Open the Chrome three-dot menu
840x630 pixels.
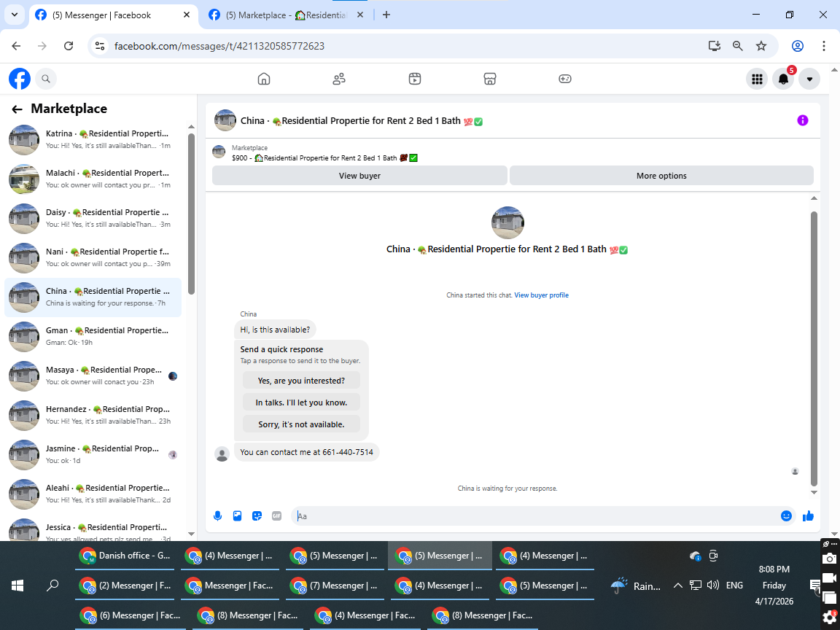pos(824,46)
